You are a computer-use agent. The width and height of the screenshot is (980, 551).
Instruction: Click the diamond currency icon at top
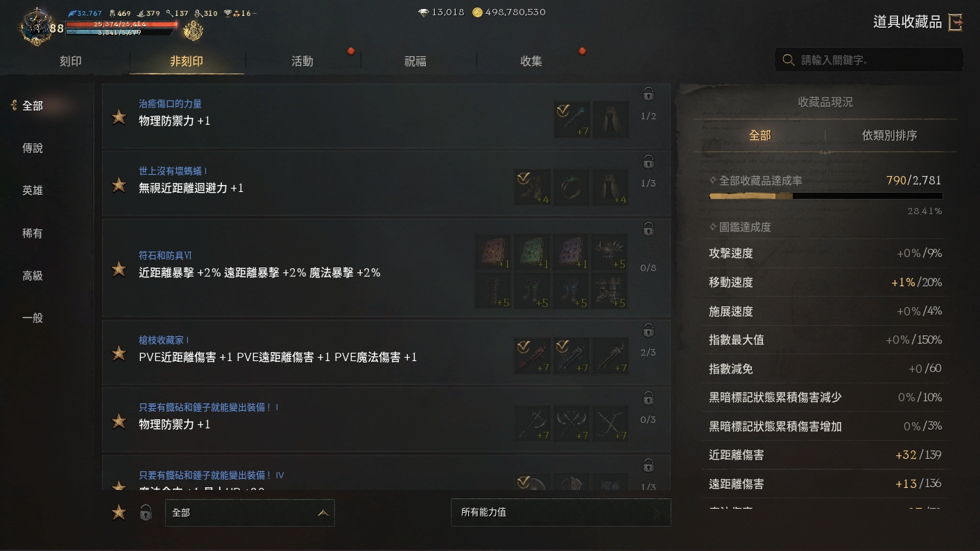[423, 12]
